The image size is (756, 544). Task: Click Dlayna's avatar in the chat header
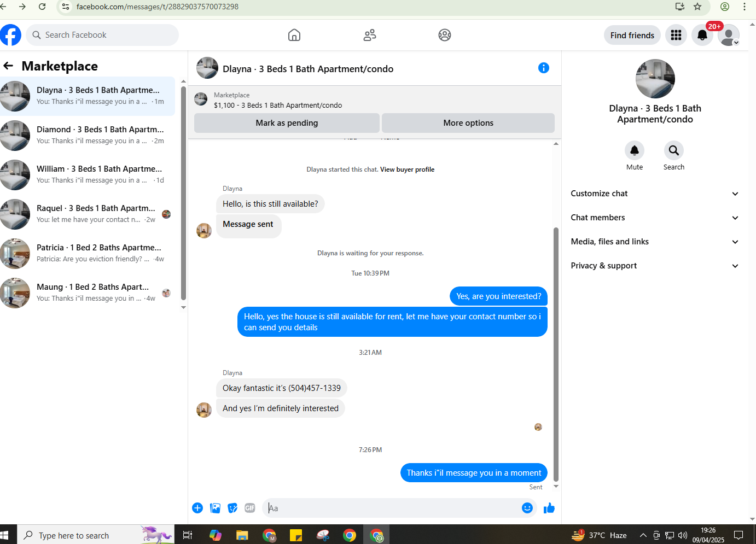point(207,68)
